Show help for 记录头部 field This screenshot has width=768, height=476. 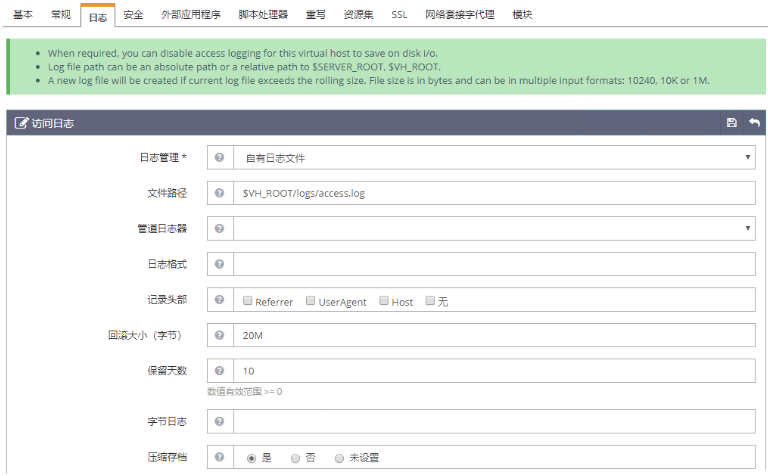219,299
